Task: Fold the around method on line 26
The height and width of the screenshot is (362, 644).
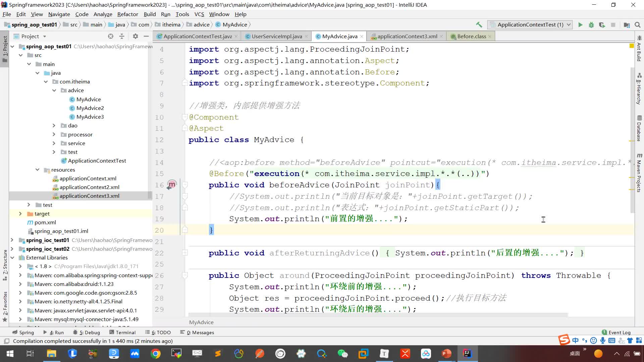Action: 185,275
